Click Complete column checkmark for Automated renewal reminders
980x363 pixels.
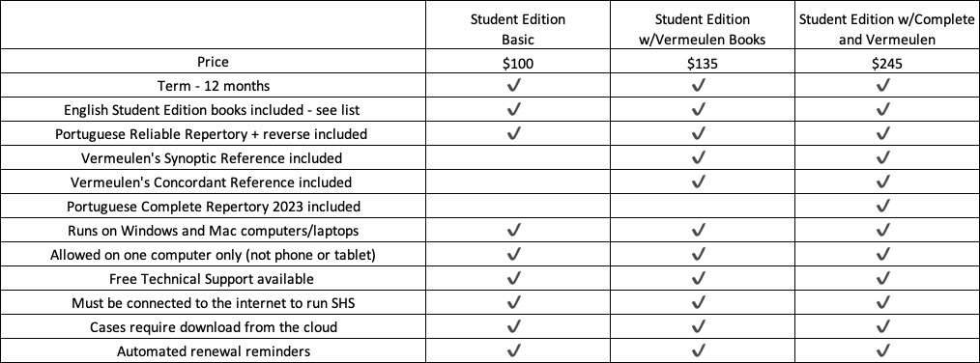(x=883, y=351)
